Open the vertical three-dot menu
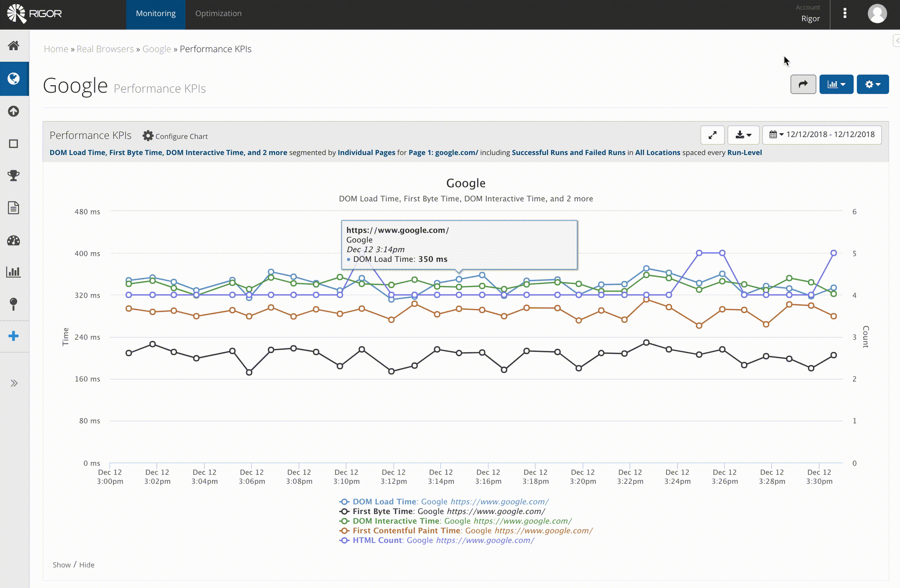 tap(845, 13)
